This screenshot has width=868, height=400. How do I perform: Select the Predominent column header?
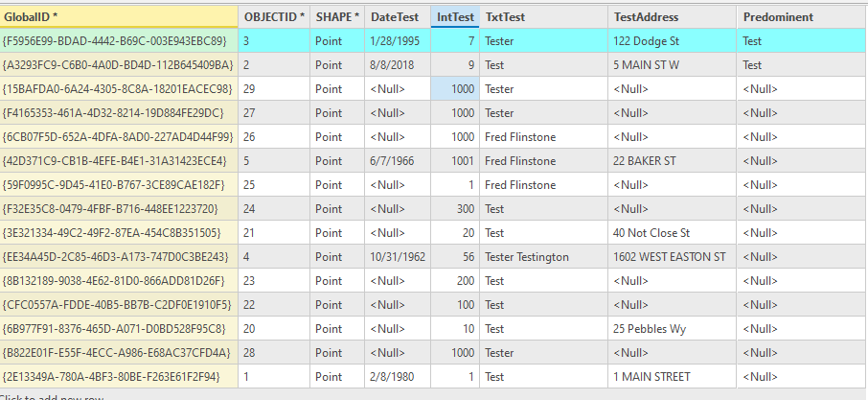point(801,17)
